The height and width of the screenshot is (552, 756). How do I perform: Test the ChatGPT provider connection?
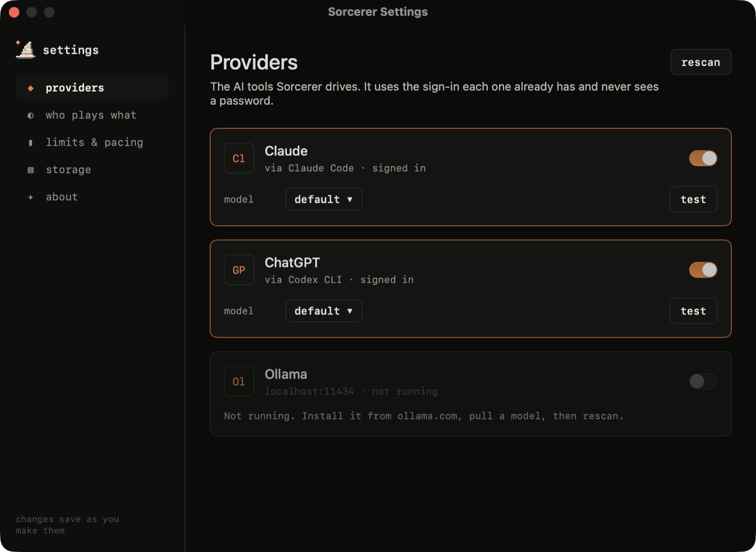click(x=693, y=311)
